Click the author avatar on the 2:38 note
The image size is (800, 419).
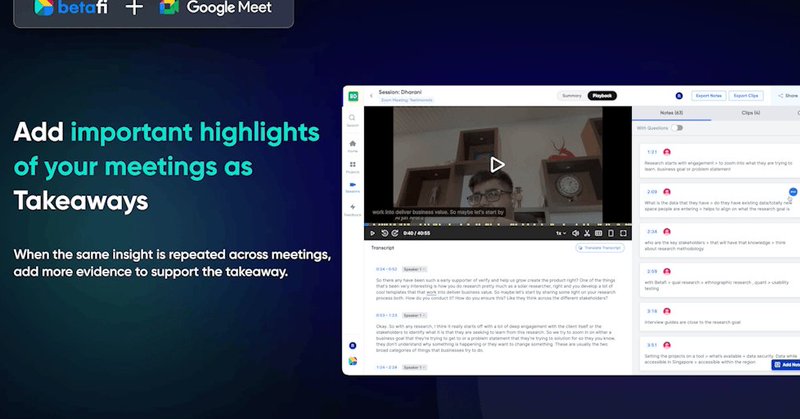[x=667, y=232]
